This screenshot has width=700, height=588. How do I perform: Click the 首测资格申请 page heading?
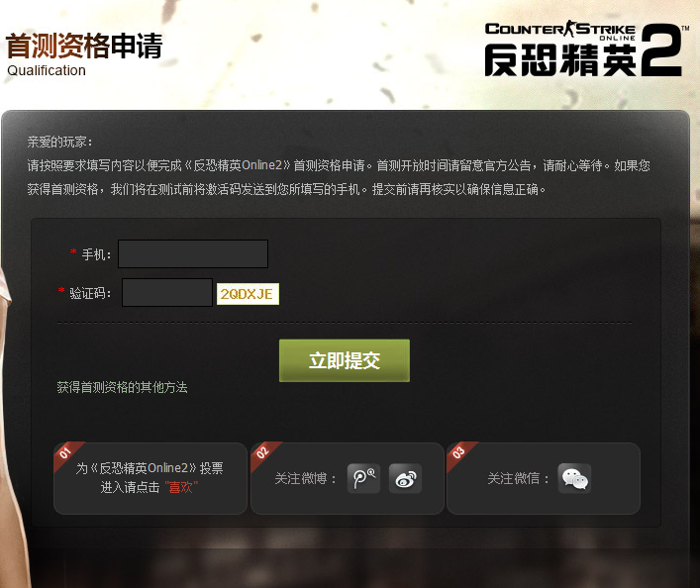coord(84,46)
